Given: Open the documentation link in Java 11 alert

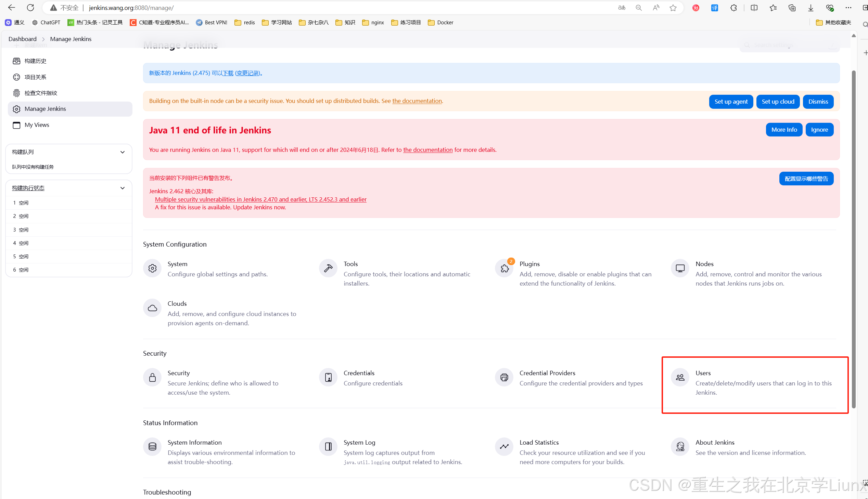Looking at the screenshot, I should (427, 150).
